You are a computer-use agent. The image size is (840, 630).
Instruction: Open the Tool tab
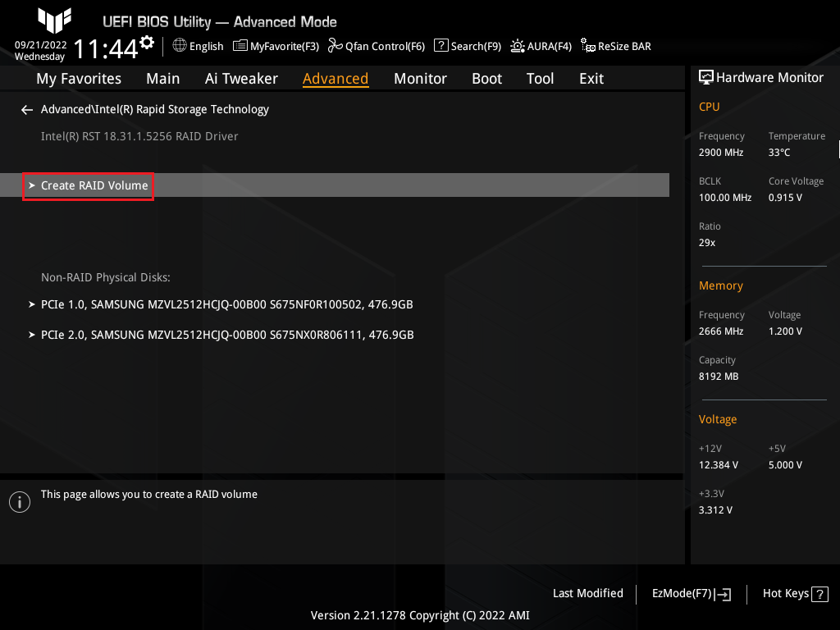[x=540, y=79]
